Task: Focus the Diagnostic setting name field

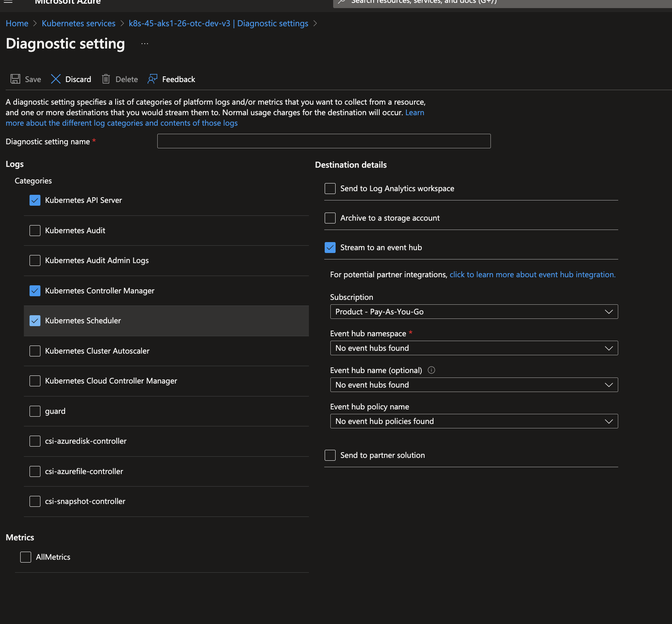Action: [x=324, y=141]
